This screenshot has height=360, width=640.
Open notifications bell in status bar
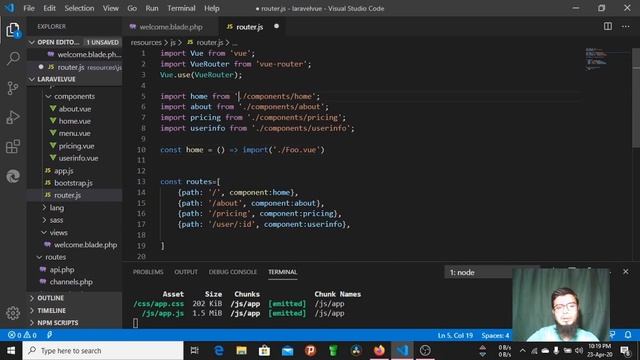coord(628,335)
